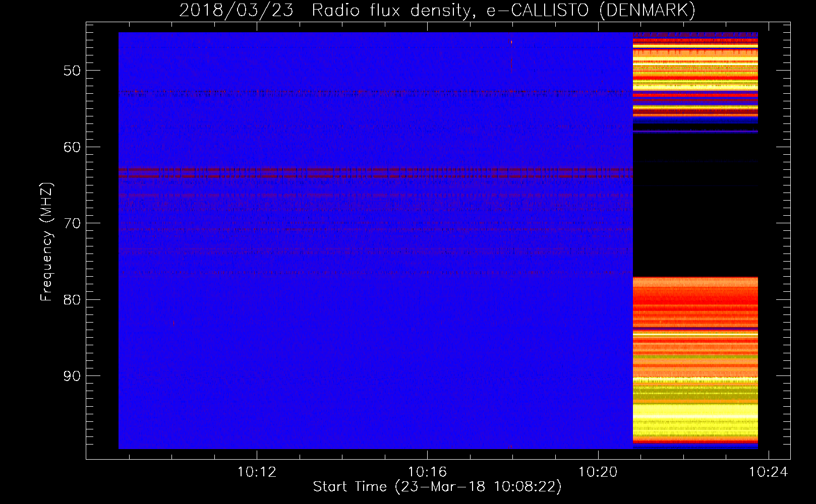This screenshot has width=816, height=504.
Task: Click the 10:16 time tick label
Action: click(x=427, y=472)
